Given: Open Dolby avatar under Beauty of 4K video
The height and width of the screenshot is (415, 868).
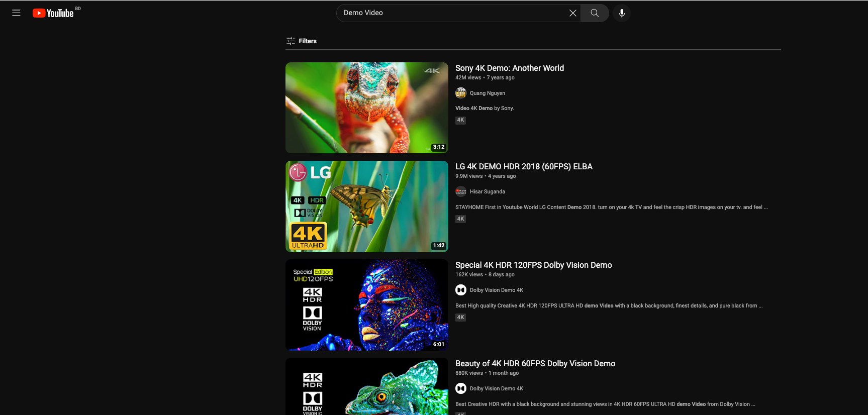Looking at the screenshot, I should [461, 388].
